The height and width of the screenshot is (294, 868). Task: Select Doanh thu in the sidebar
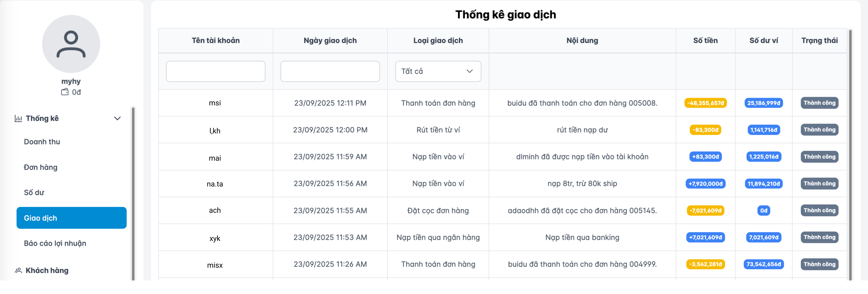coord(42,142)
